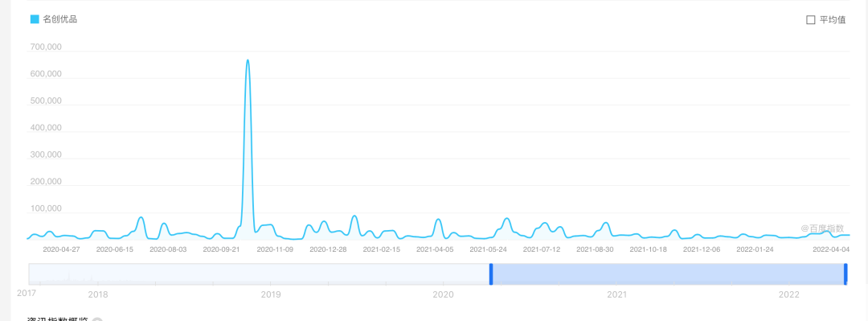Click the 名创优品 legend label
The image size is (868, 321).
(59, 19)
